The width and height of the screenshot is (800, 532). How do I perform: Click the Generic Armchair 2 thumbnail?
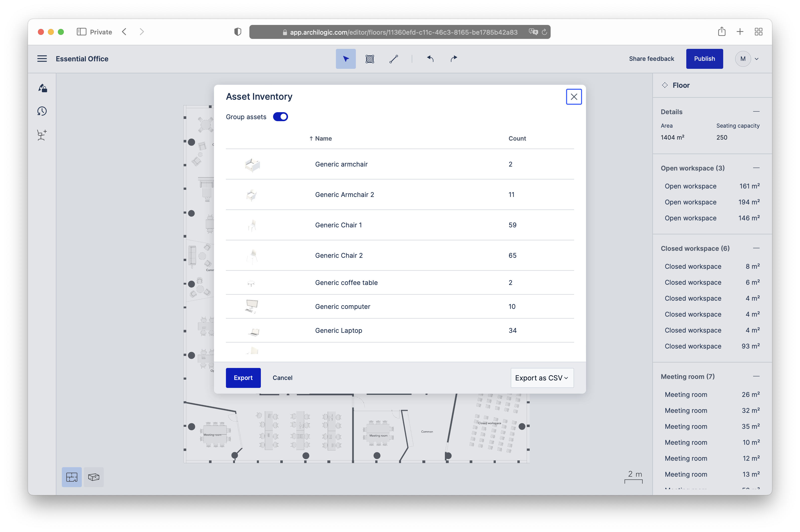pos(252,195)
